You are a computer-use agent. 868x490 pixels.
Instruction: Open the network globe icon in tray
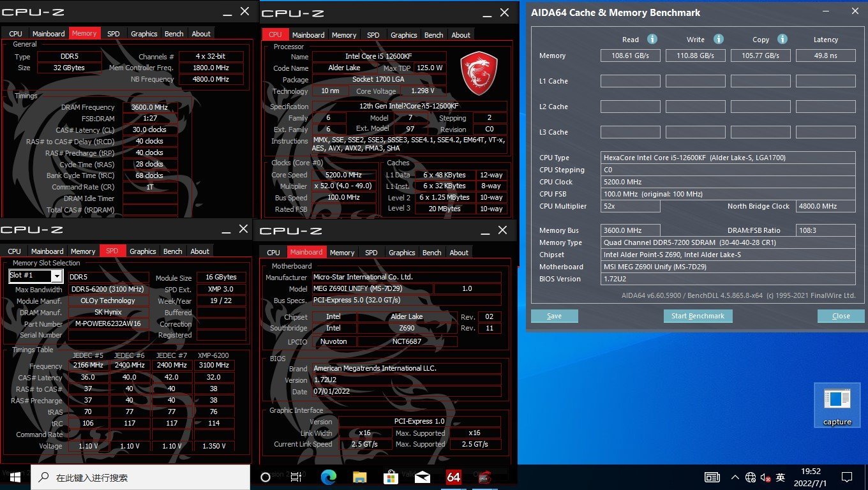[751, 477]
